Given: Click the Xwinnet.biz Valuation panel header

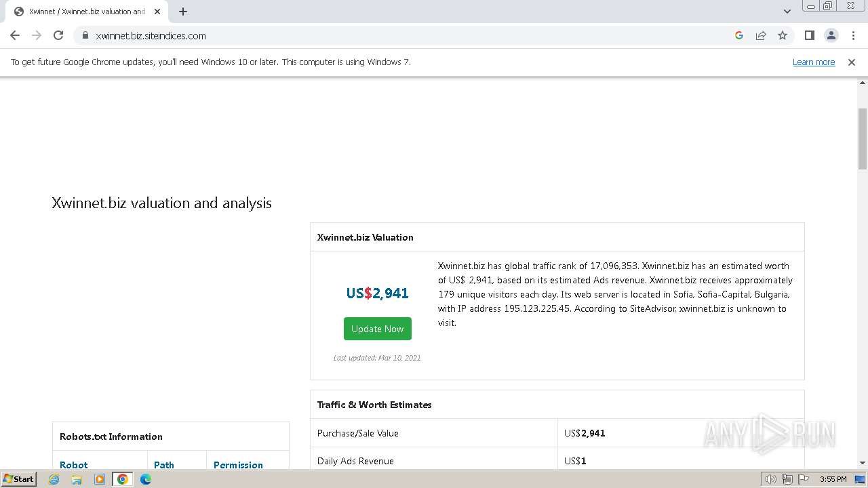Looking at the screenshot, I should coord(557,237).
